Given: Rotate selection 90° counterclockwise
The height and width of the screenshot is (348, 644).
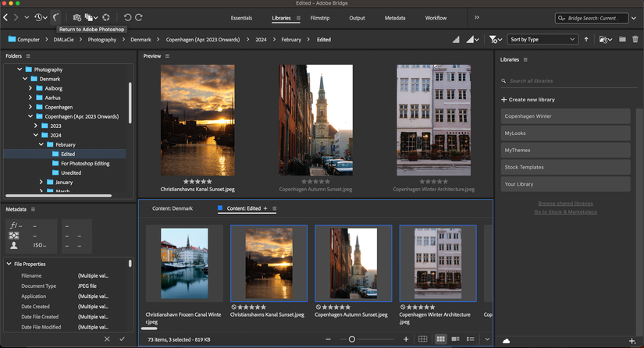Looking at the screenshot, I should pos(128,17).
